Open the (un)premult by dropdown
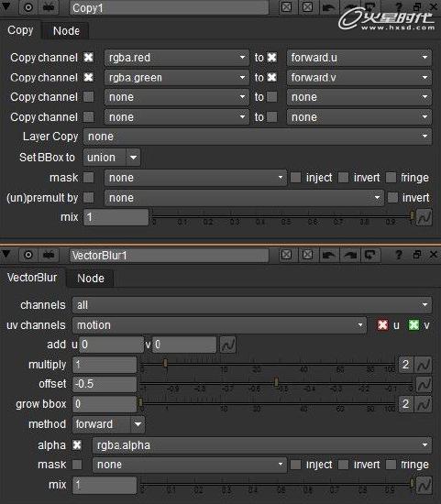This screenshot has width=441, height=504. point(244,198)
